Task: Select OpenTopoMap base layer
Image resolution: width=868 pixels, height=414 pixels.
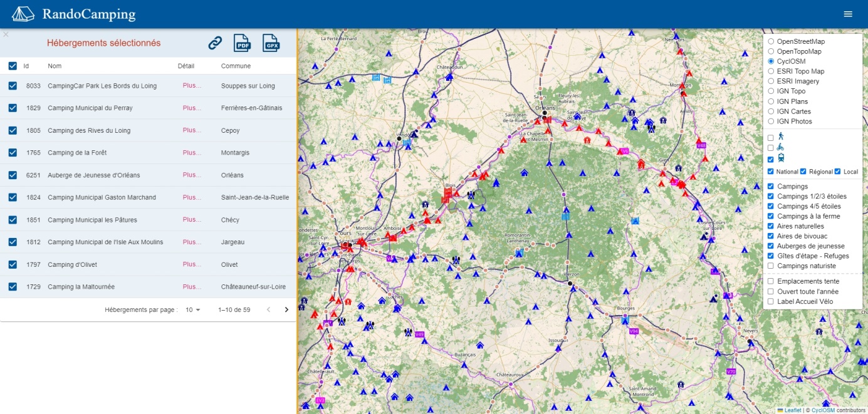Action: click(x=771, y=51)
